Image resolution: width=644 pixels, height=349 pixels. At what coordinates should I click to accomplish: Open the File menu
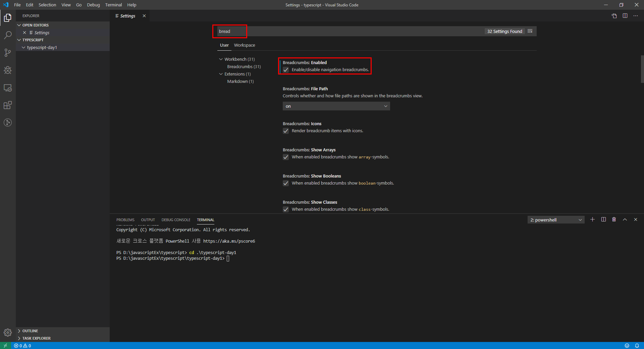point(17,5)
